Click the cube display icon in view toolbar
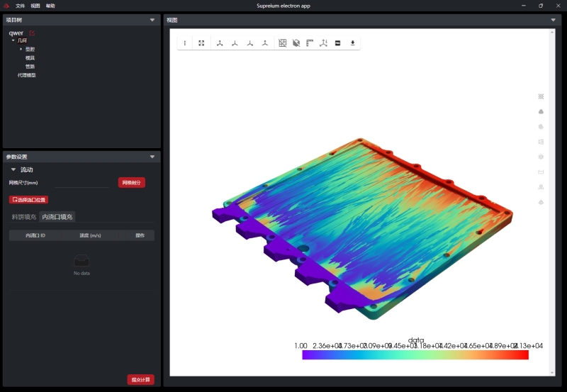Image resolution: width=567 pixels, height=392 pixels. [296, 43]
